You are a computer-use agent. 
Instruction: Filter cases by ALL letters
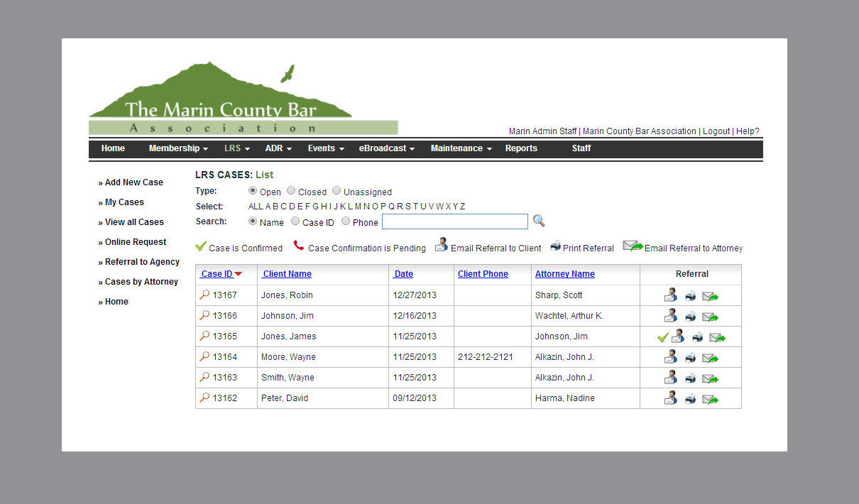click(x=256, y=207)
